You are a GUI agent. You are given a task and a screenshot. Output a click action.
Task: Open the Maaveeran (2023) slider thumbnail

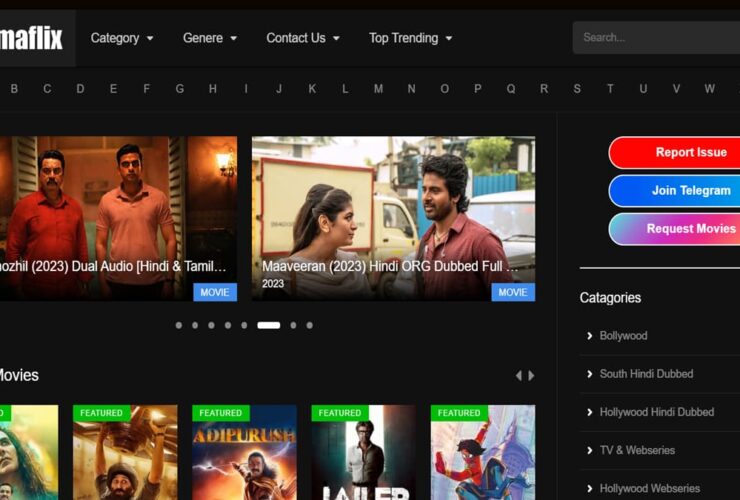393,219
